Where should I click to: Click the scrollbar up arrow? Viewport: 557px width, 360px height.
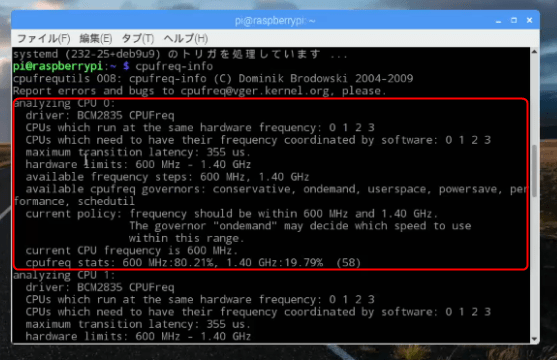(534, 52)
